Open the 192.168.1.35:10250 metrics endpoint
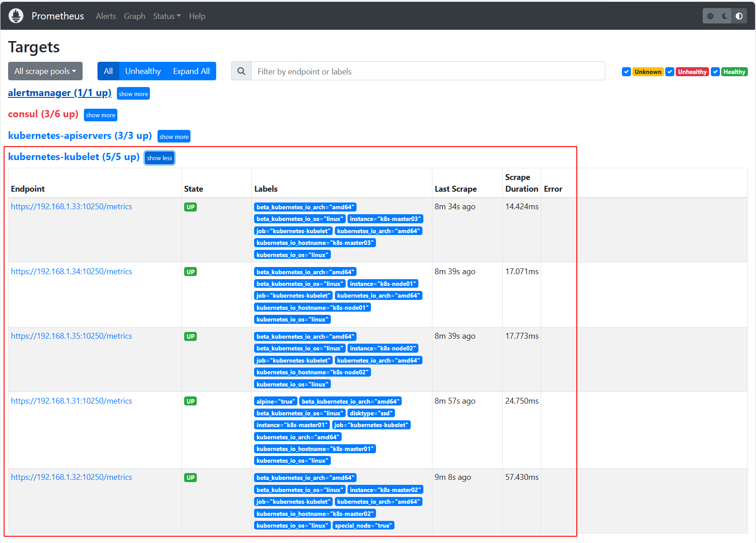756x543 pixels. click(x=71, y=336)
